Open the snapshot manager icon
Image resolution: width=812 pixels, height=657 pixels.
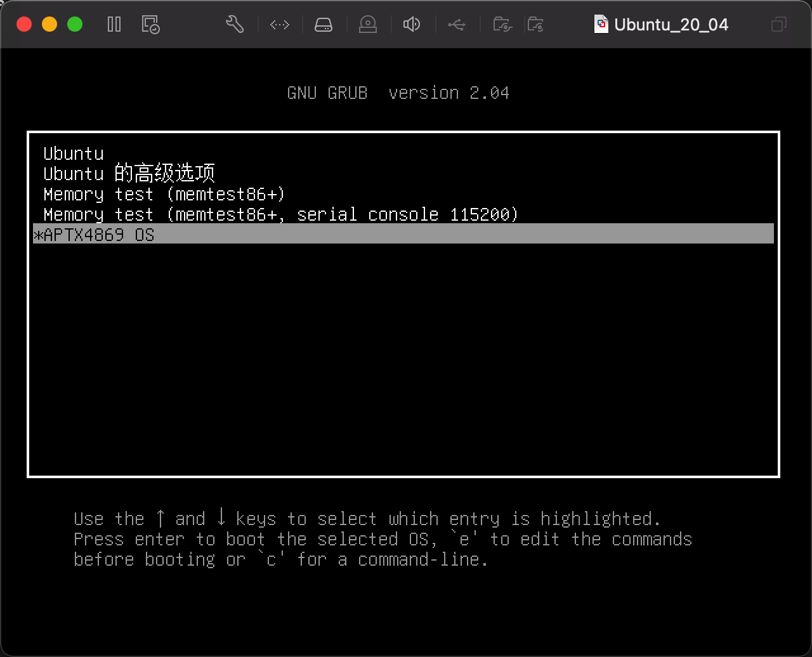150,25
